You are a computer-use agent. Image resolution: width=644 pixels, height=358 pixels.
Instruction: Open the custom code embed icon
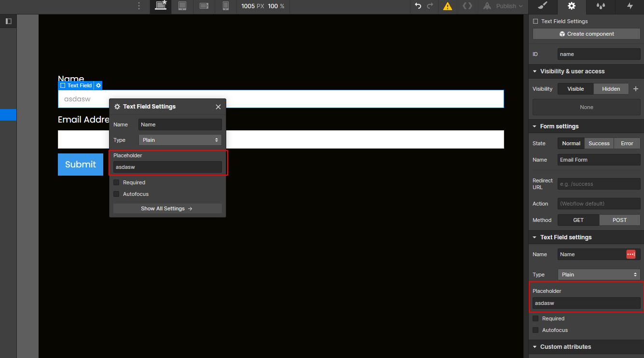pos(467,7)
